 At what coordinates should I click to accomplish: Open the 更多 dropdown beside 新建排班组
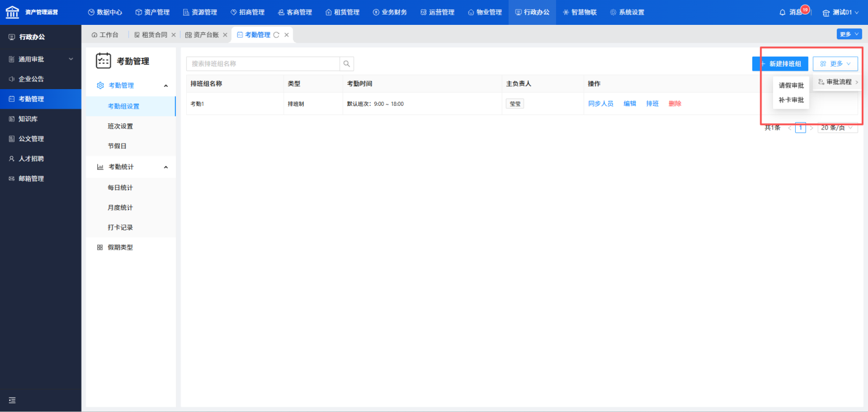[835, 64]
